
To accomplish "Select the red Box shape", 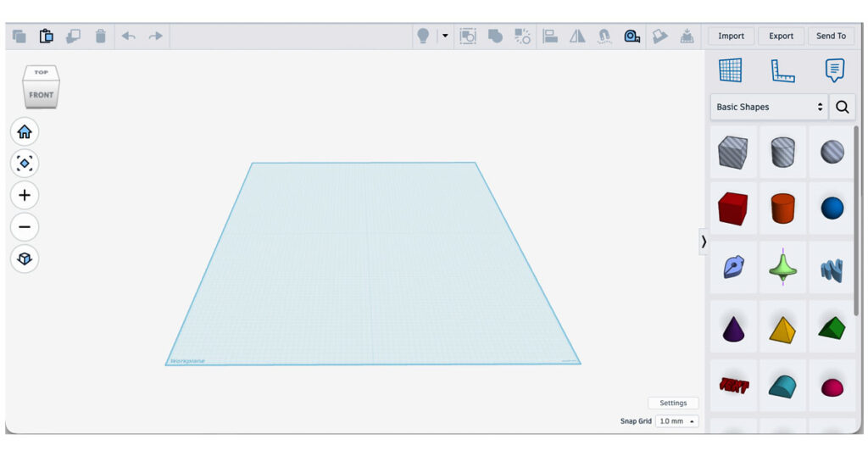I will tap(733, 209).
